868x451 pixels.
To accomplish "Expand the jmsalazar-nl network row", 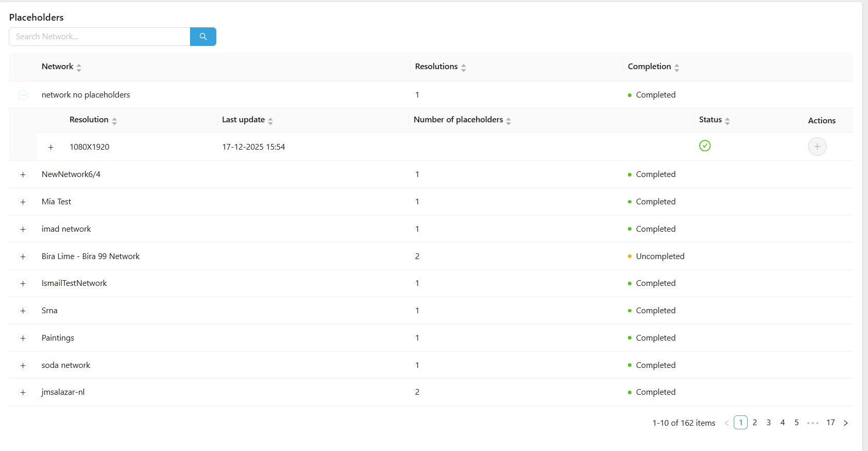I will [x=23, y=392].
